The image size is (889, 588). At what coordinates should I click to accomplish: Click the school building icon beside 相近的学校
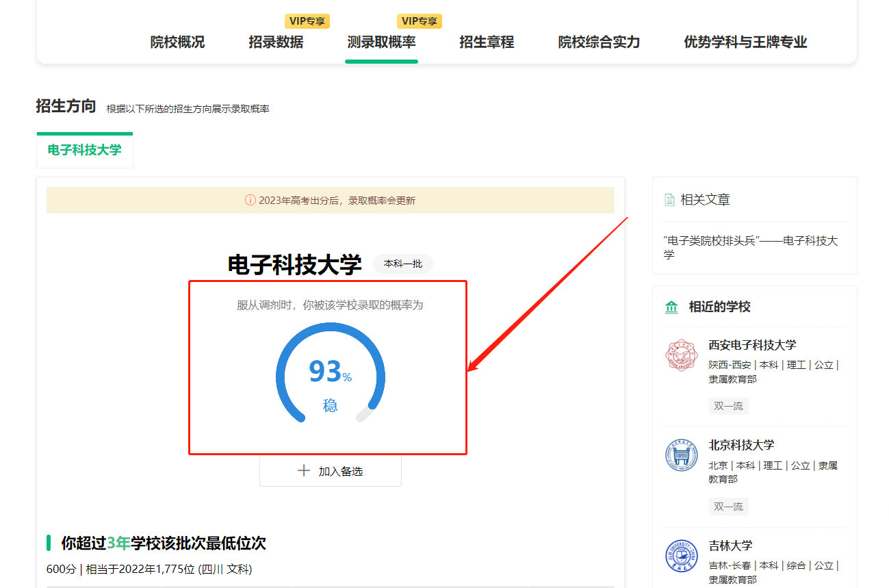(x=671, y=307)
